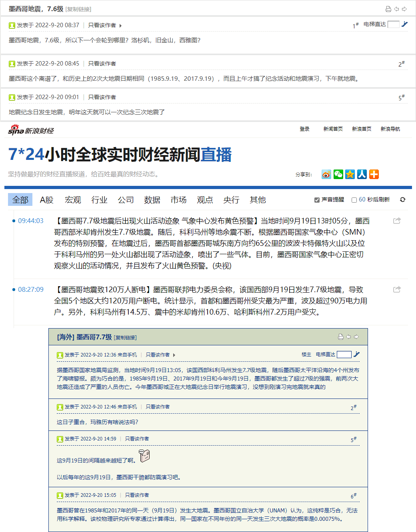
Task: Open the 公司 tab
Action: click(126, 200)
